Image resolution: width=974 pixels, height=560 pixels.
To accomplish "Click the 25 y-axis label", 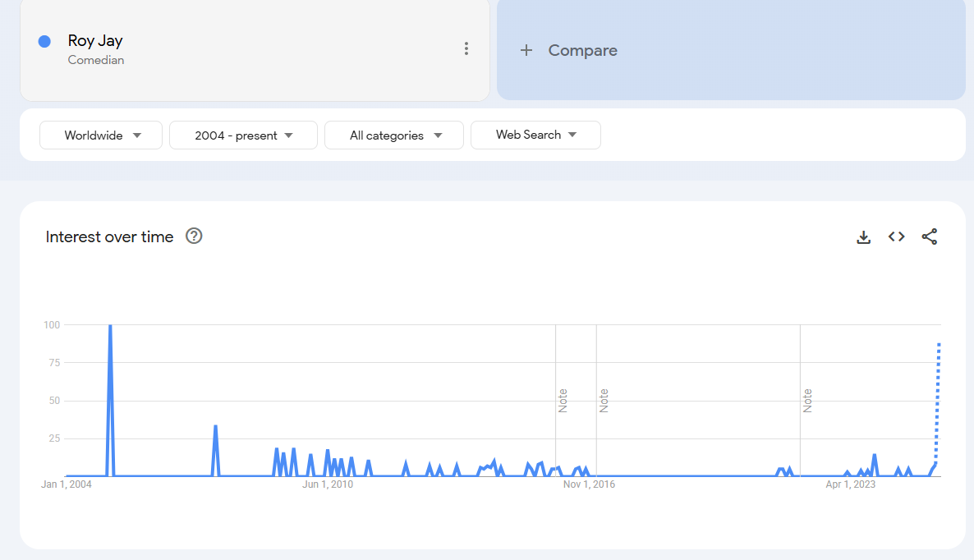I will [x=55, y=438].
